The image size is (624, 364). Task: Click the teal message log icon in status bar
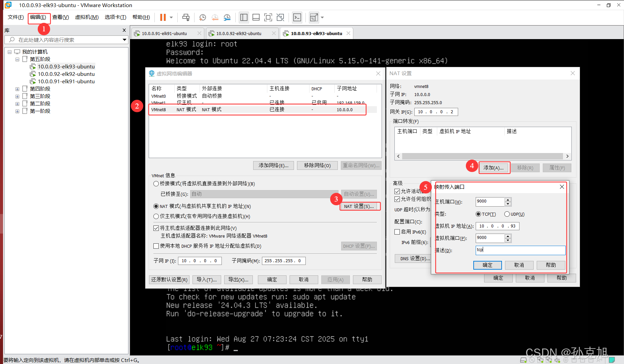tap(612, 360)
